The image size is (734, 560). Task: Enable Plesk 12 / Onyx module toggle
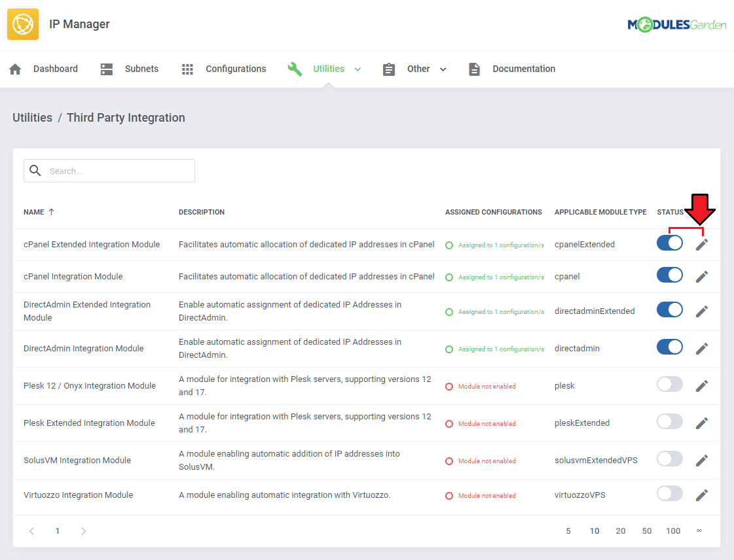pos(669,385)
